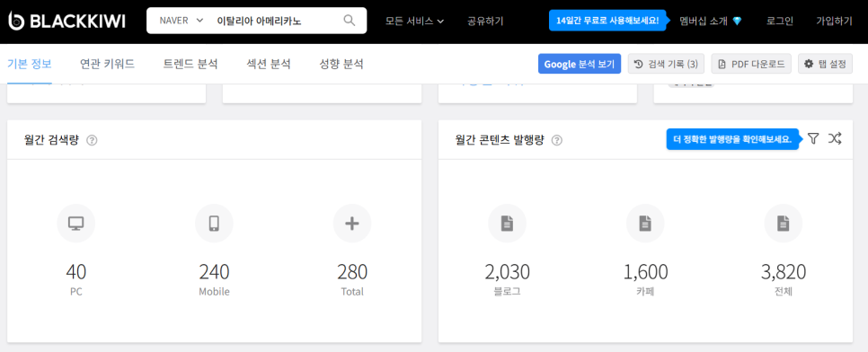Image resolution: width=868 pixels, height=352 pixels.
Task: Click the Mobile search value 240
Action: 214,272
